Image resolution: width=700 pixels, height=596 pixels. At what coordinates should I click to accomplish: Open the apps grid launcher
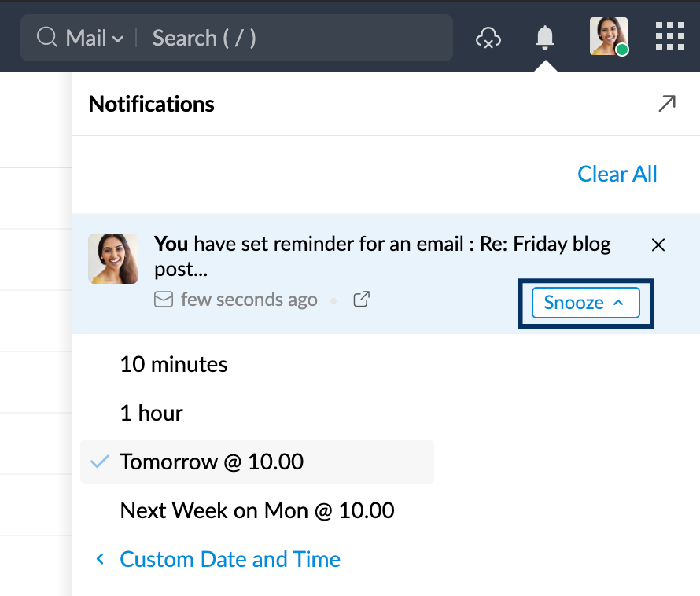(669, 36)
